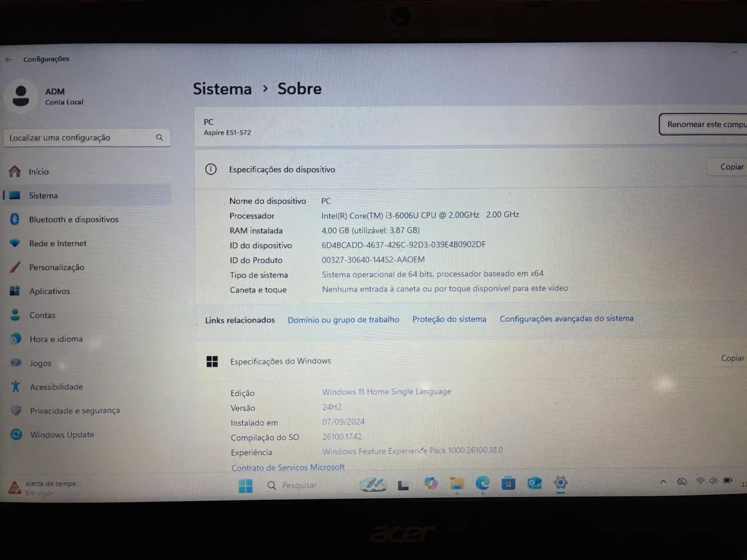Viewport: 747px width, 560px height.
Task: Launch Copilot from the taskbar
Action: (x=431, y=484)
